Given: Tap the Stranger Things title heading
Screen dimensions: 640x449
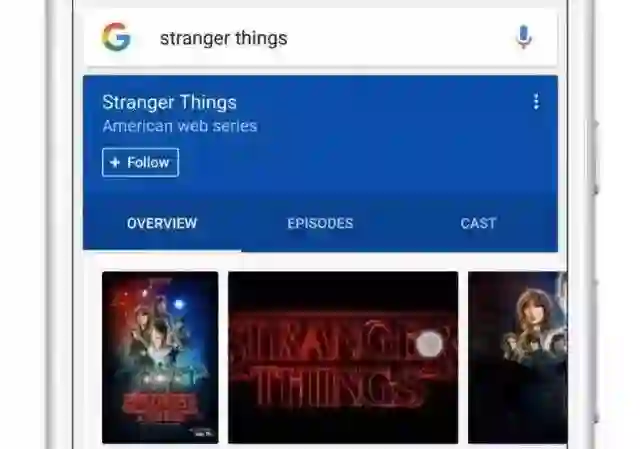Looking at the screenshot, I should point(169,102).
